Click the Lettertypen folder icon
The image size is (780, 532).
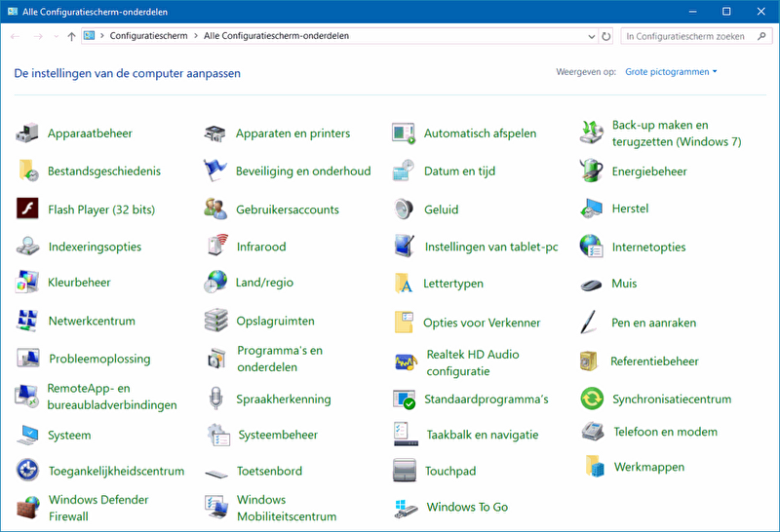[405, 284]
